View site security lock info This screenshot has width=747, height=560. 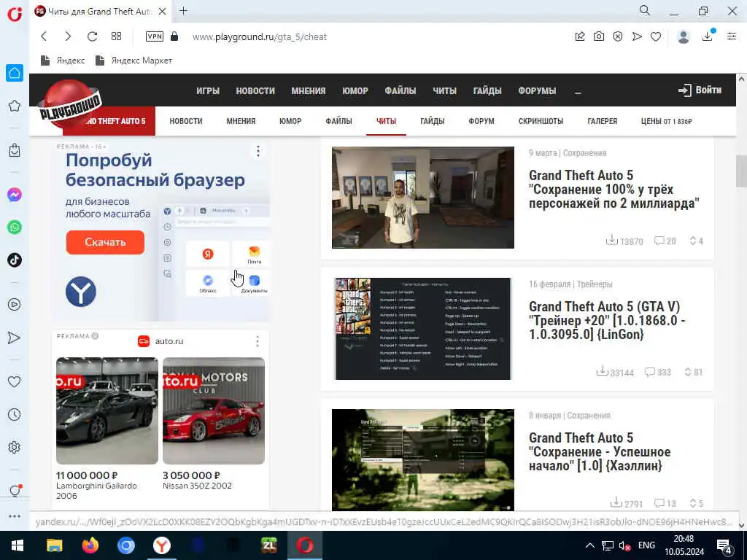click(174, 36)
